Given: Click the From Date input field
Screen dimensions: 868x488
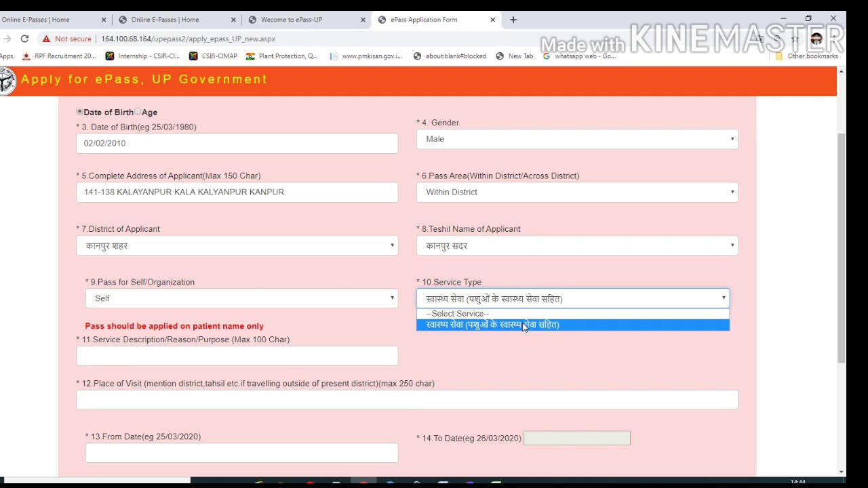Looking at the screenshot, I should (x=241, y=453).
